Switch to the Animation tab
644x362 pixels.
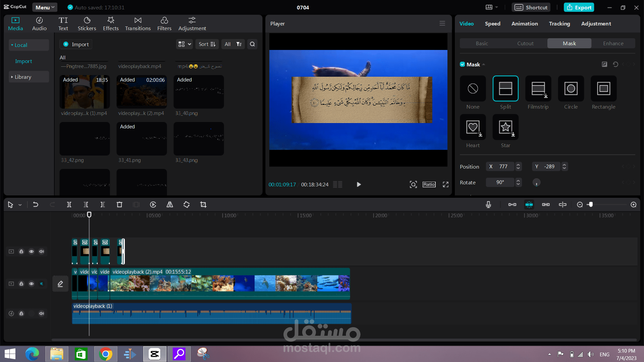pyautogui.click(x=525, y=23)
